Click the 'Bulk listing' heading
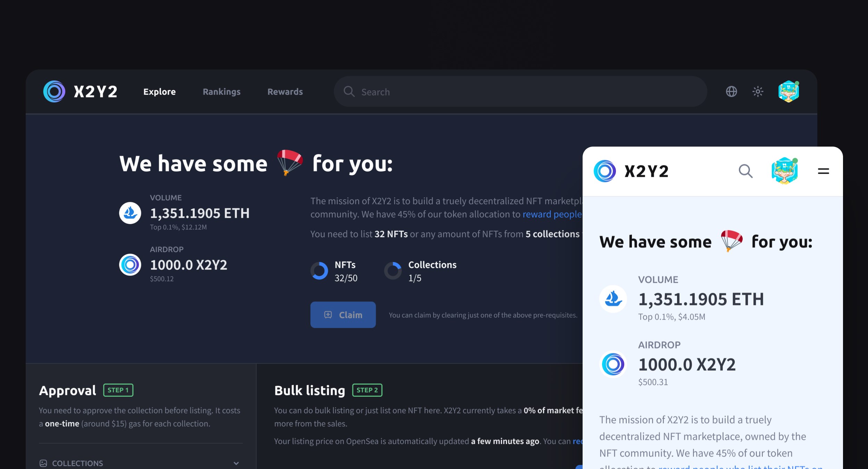Viewport: 868px width, 469px height. [x=310, y=390]
